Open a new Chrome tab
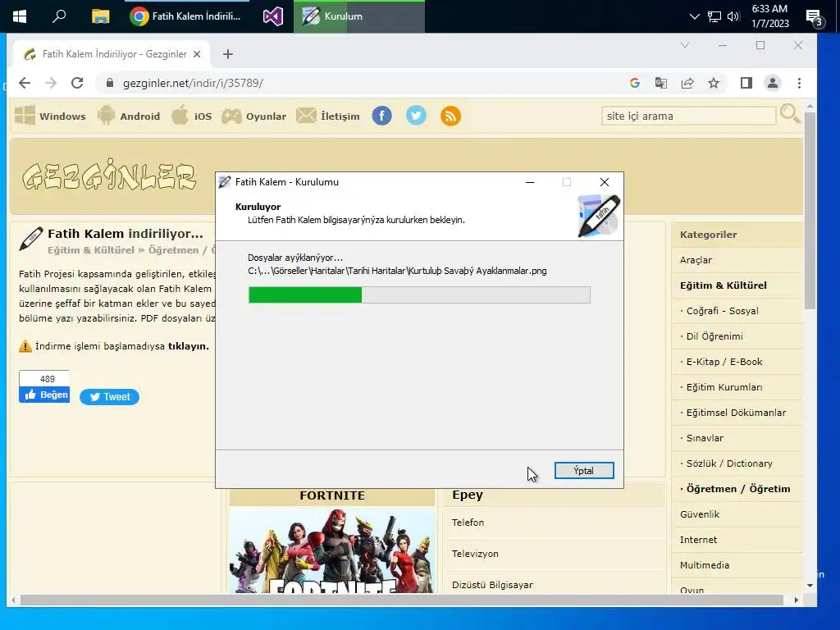Screen dimensions: 840x630 (x=228, y=54)
